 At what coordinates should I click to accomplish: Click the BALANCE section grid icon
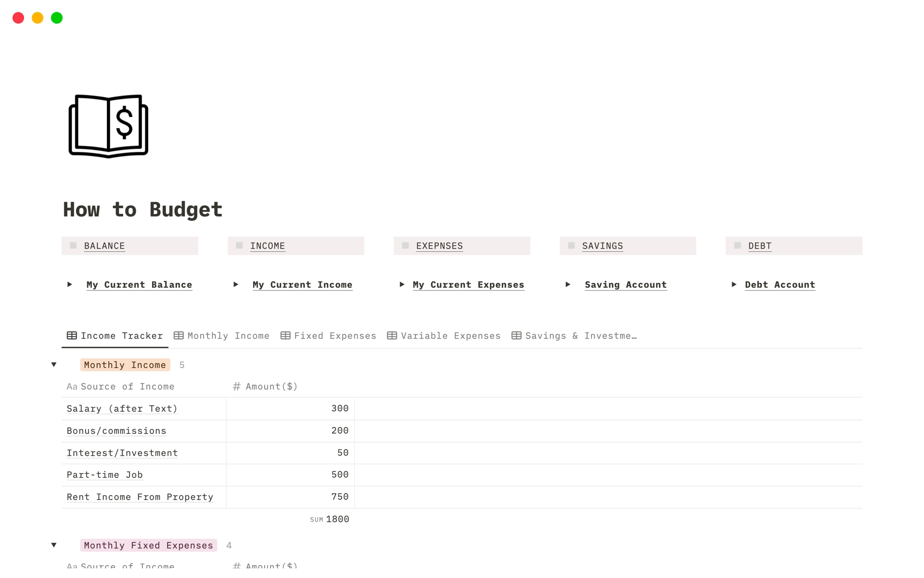75,245
